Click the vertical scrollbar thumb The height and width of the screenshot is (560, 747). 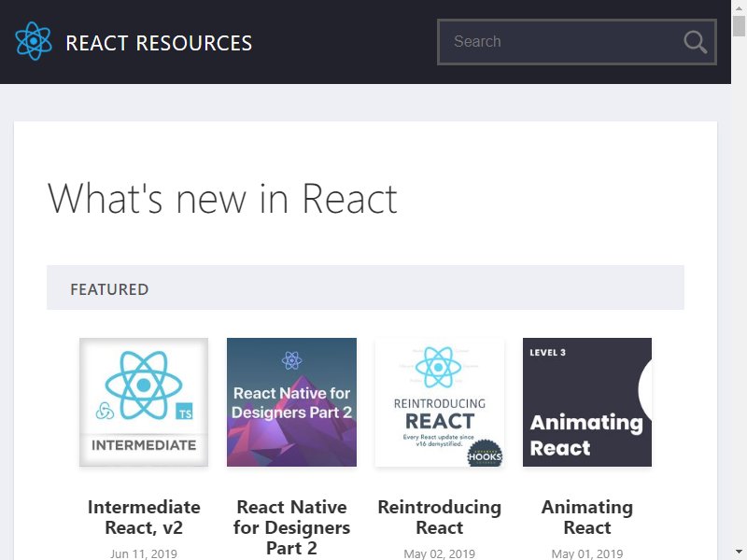(x=739, y=26)
